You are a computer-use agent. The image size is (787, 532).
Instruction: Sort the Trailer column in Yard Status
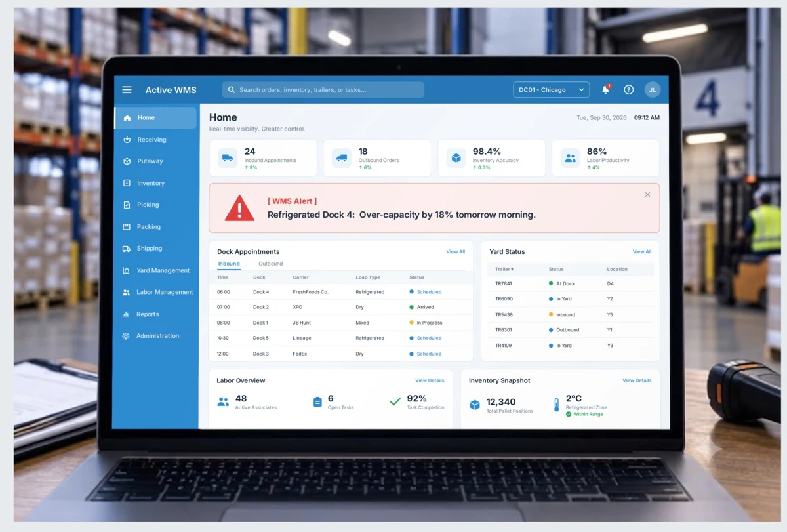coord(504,269)
